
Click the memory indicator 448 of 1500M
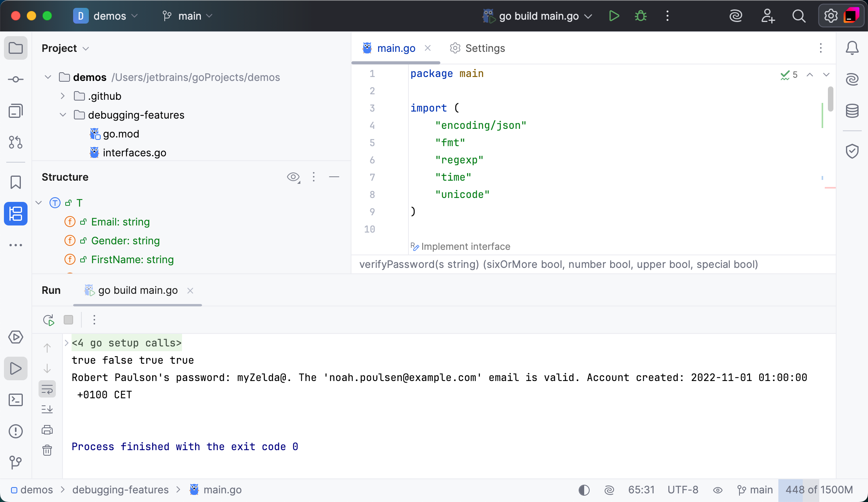[819, 490]
